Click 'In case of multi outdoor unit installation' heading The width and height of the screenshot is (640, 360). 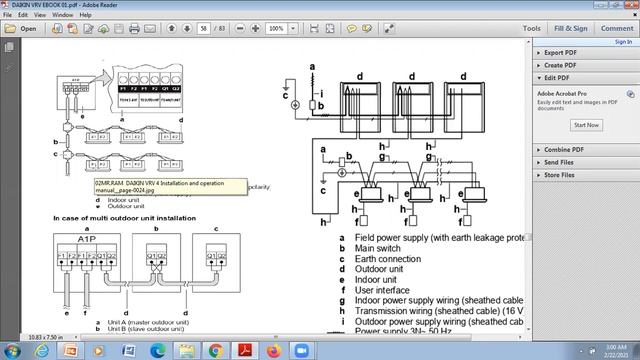click(x=124, y=218)
